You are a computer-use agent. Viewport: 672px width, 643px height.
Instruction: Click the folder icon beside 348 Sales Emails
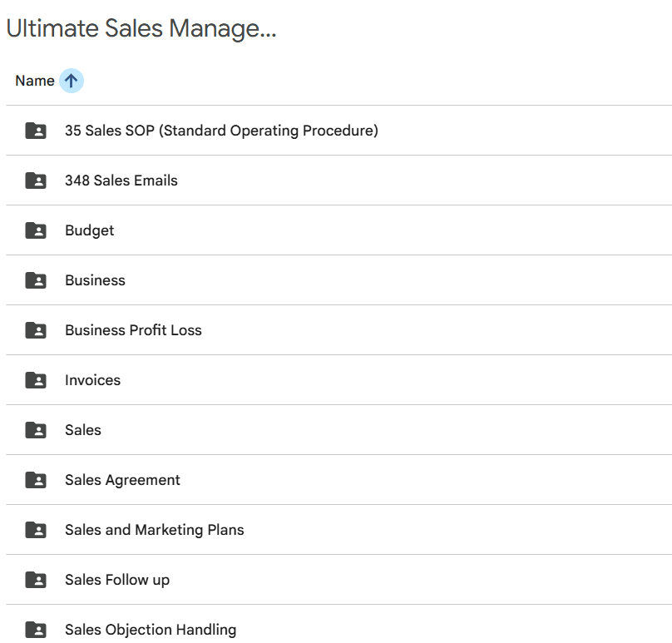(36, 181)
